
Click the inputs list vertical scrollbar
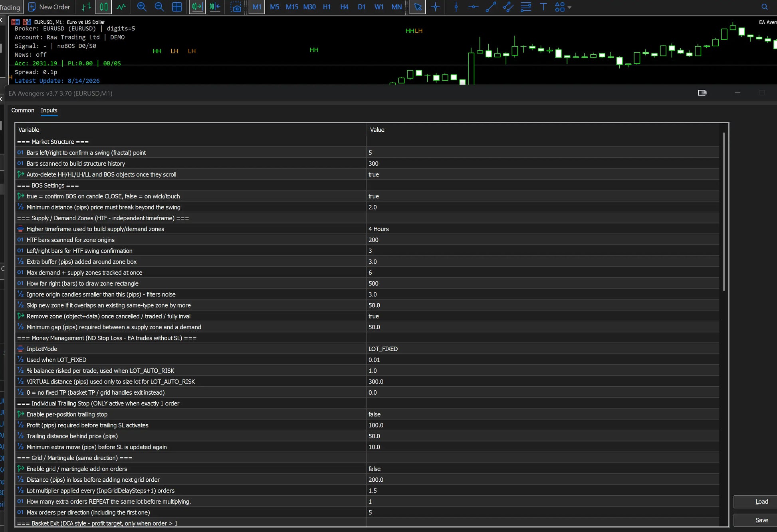(x=723, y=212)
